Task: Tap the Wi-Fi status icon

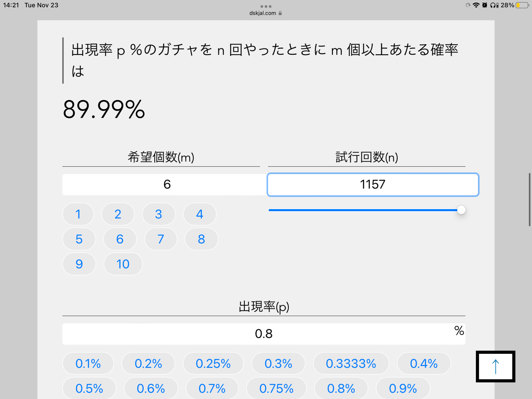Action: 476,5
